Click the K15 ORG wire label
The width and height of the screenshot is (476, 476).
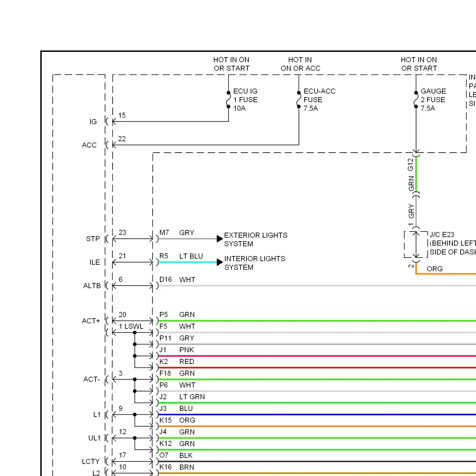177,420
